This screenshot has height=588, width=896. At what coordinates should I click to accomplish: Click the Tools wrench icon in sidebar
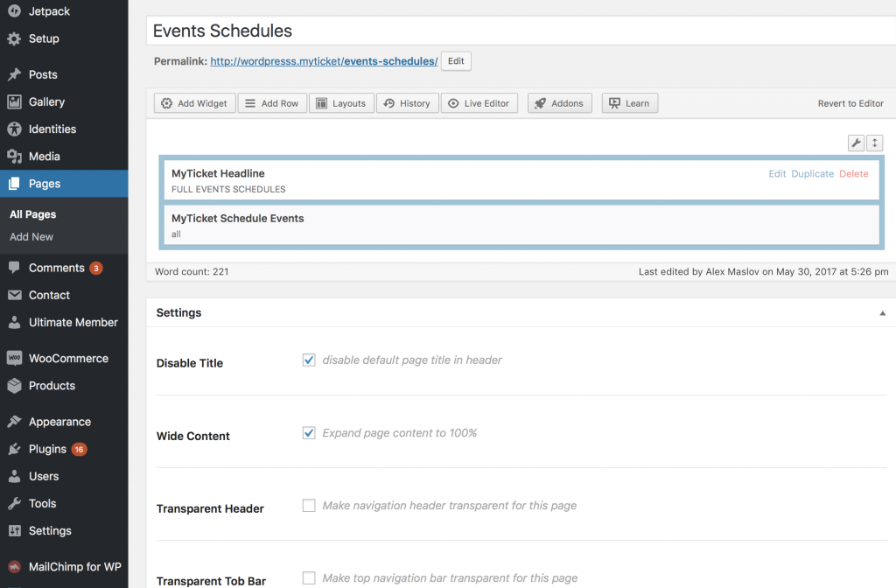pyautogui.click(x=14, y=503)
